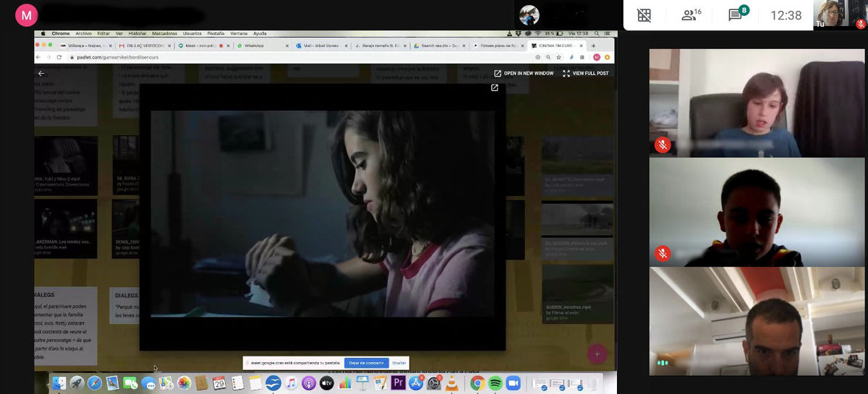Open Calendar from the Dock
The height and width of the screenshot is (394, 868).
click(219, 383)
